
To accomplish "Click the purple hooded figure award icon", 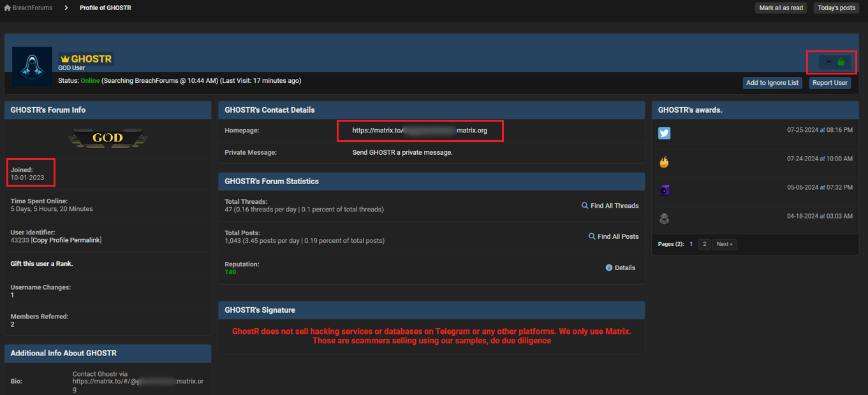I will [664, 189].
